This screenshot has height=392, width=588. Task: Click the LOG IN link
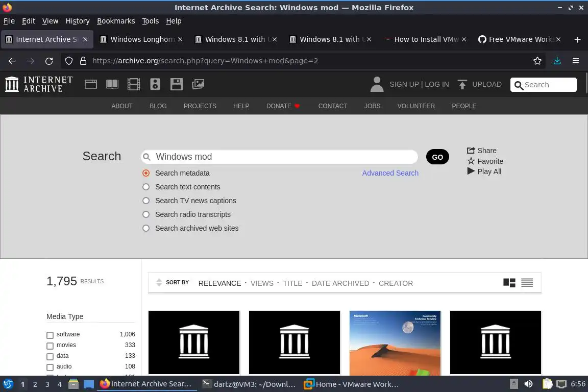pos(436,84)
